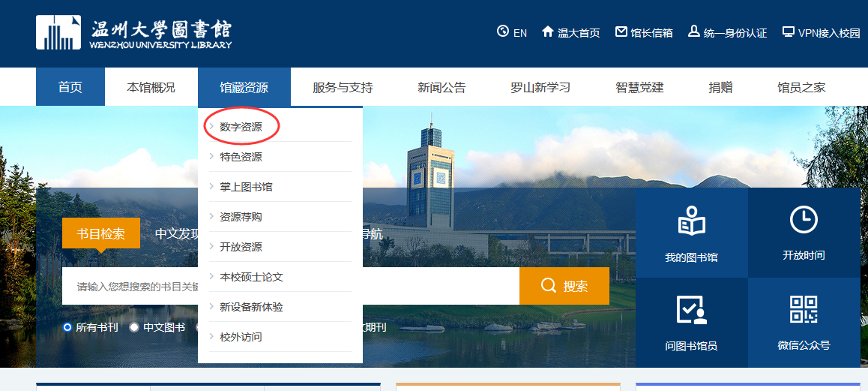Choose 数字资源 from the dropdown menu
This screenshot has width=868, height=391.
tap(241, 127)
